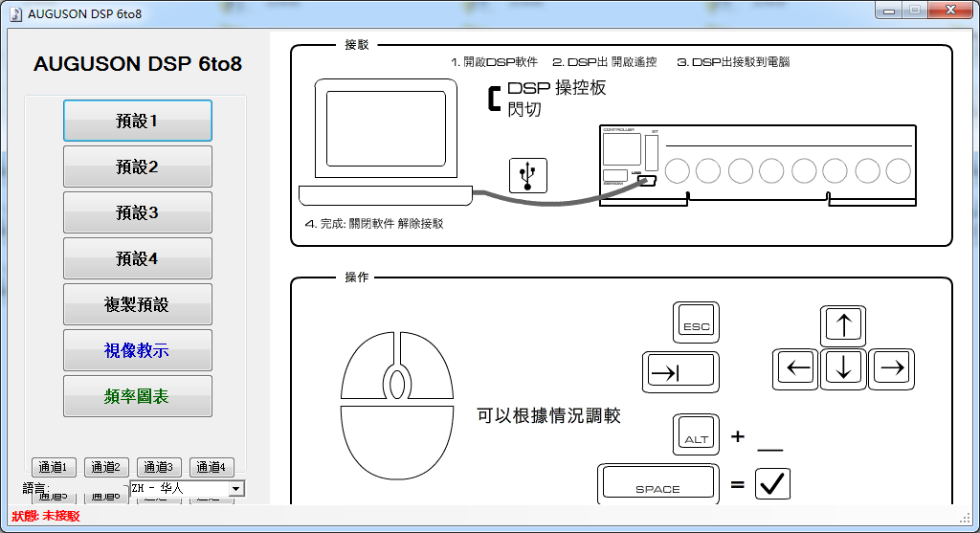Screen dimensions: 980x533
Task: Click the text 可以根據情況調較
Action: 548,415
